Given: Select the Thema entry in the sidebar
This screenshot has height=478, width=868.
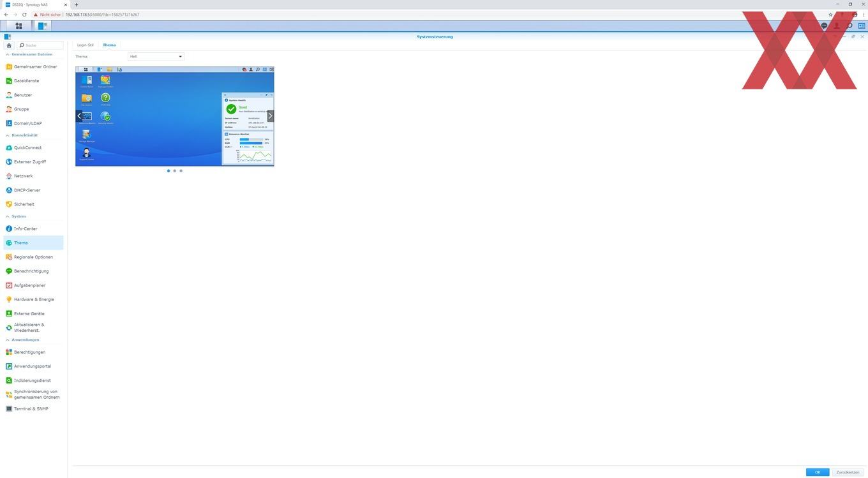Looking at the screenshot, I should 33,243.
